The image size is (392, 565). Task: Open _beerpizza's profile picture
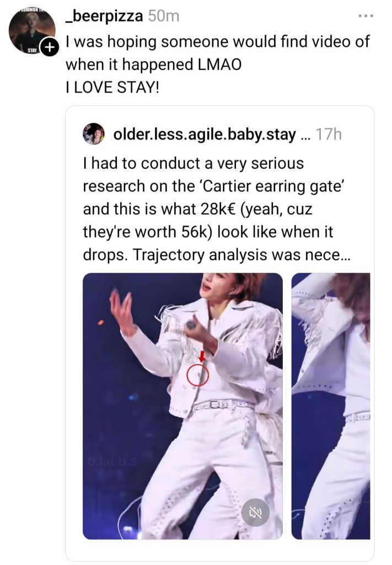(x=31, y=30)
